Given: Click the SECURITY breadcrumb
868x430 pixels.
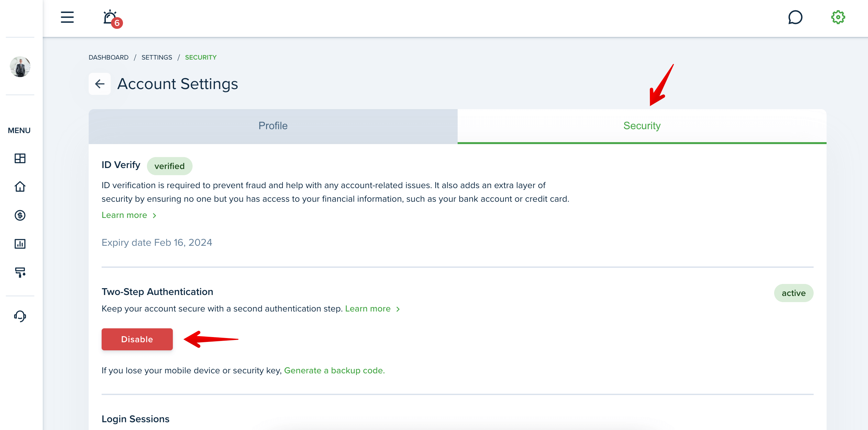Looking at the screenshot, I should 200,57.
